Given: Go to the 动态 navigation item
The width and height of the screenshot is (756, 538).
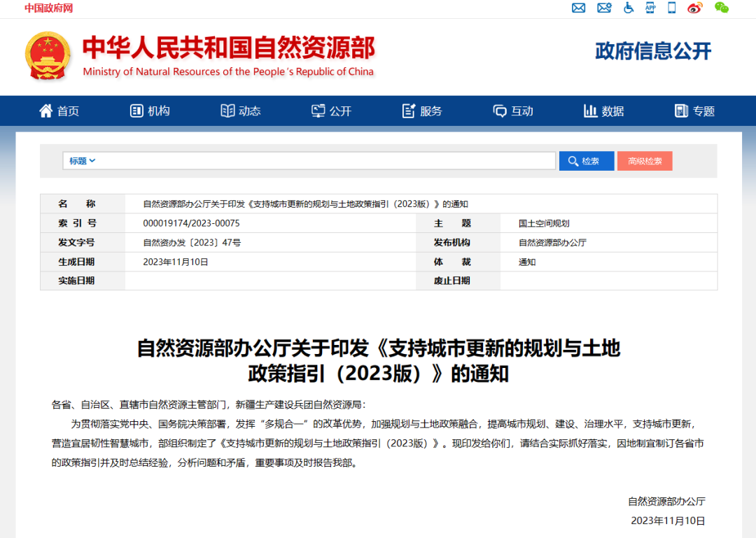Looking at the screenshot, I should point(241,111).
